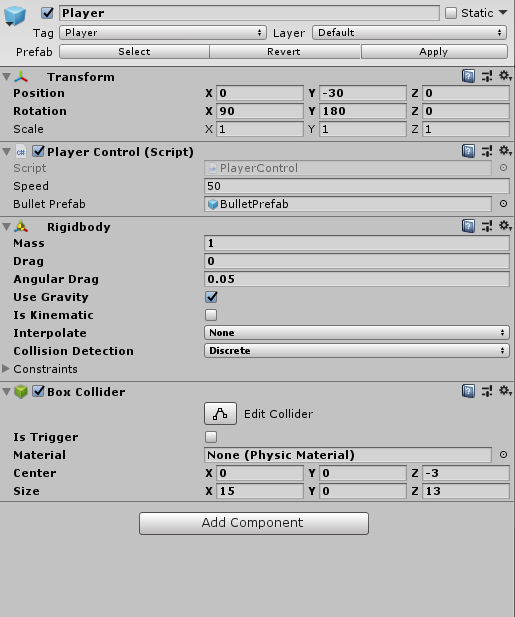515x617 pixels.
Task: Open the Layer dropdown set to Default
Action: point(410,33)
